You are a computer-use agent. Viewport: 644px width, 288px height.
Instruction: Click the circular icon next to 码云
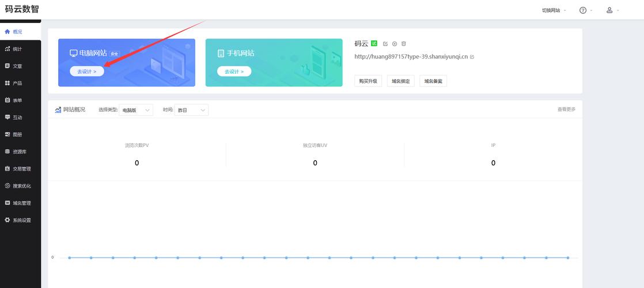(x=395, y=44)
